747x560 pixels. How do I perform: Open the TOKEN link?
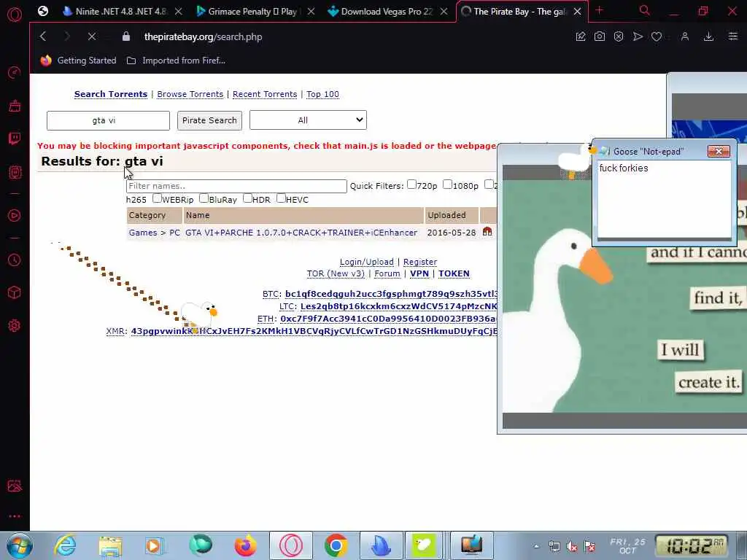point(454,273)
